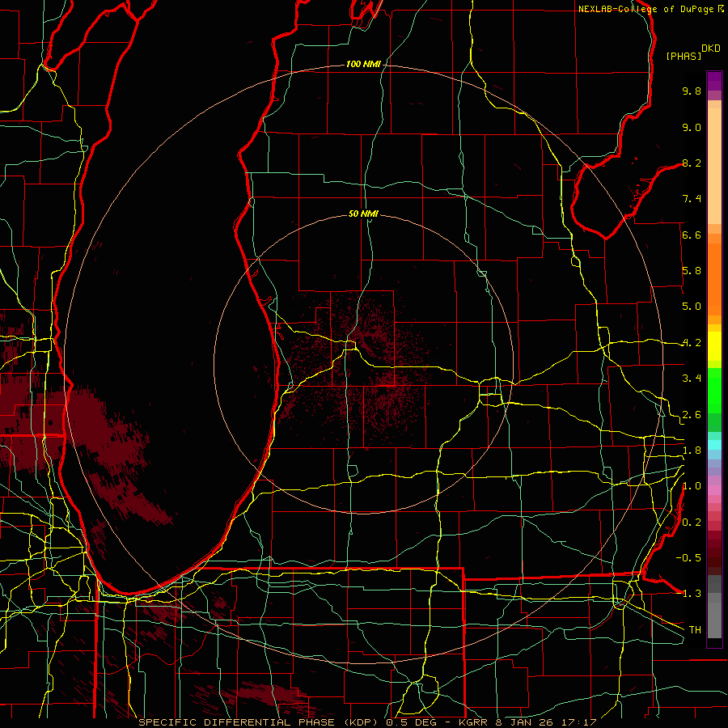Screen dimensions: 728x728
Task: Click the 1.0 value on the color scale
Action: (692, 486)
